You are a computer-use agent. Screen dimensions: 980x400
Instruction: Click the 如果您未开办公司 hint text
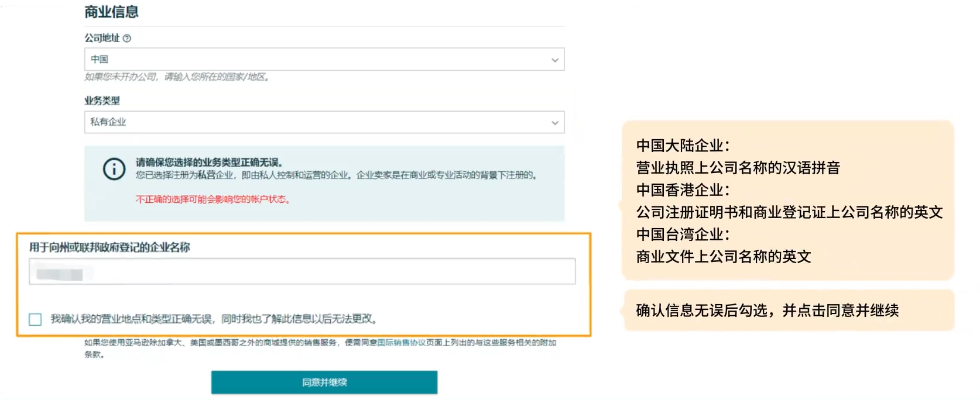(177, 77)
